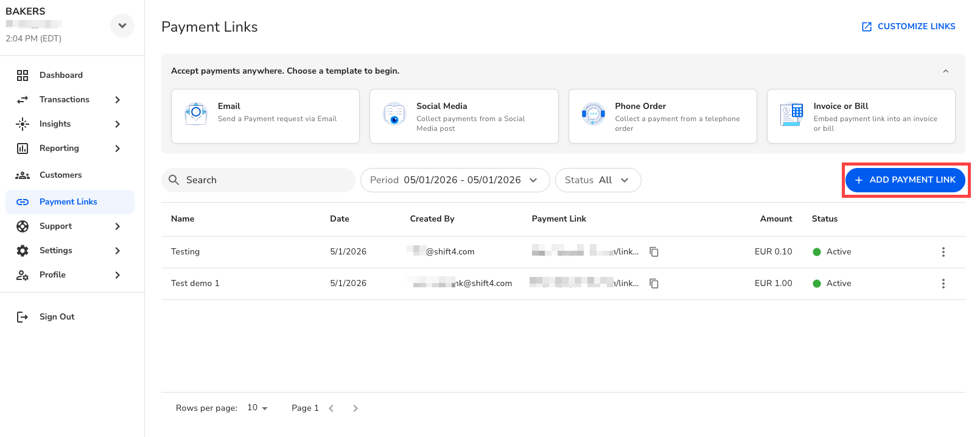Open the Dashboard grid icon
The height and width of the screenshot is (437, 980).
pos(23,75)
